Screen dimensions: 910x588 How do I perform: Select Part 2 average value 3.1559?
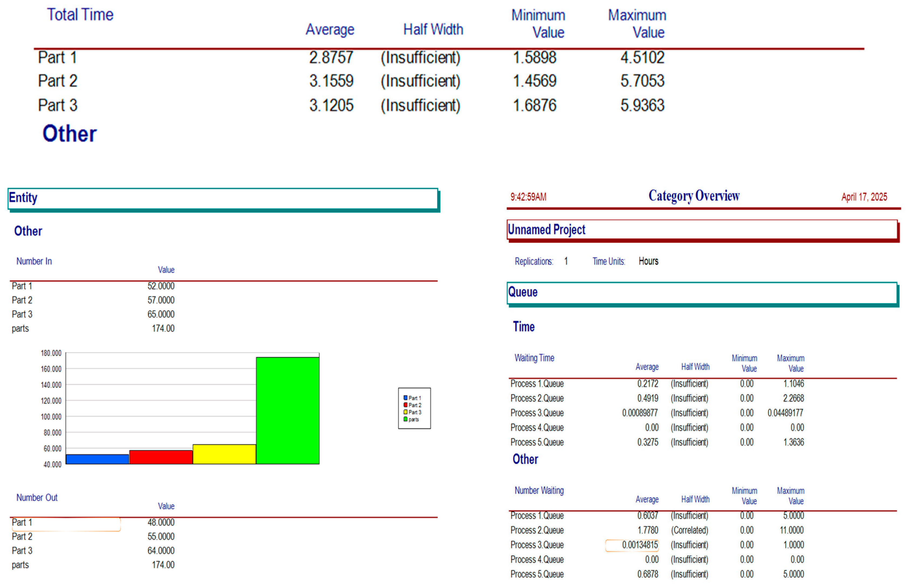click(331, 81)
